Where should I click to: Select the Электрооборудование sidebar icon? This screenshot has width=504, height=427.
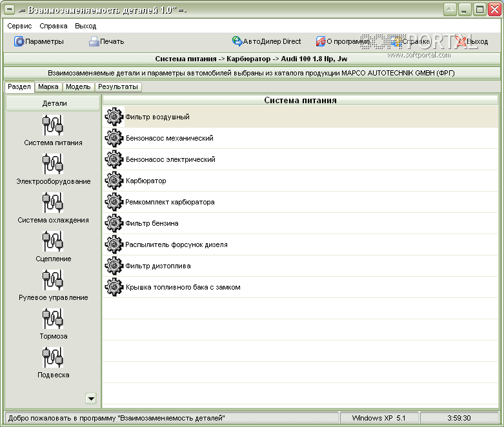[x=53, y=164]
